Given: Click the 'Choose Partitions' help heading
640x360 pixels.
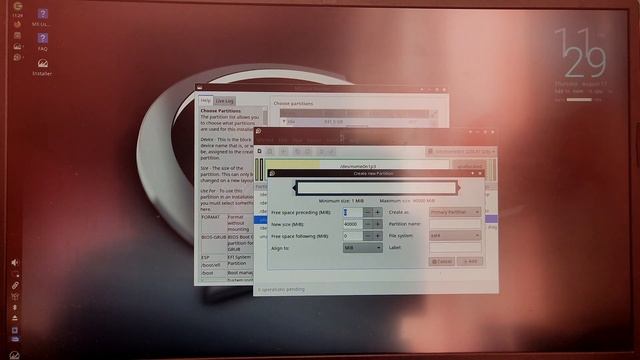Looking at the screenshot, I should (220, 111).
